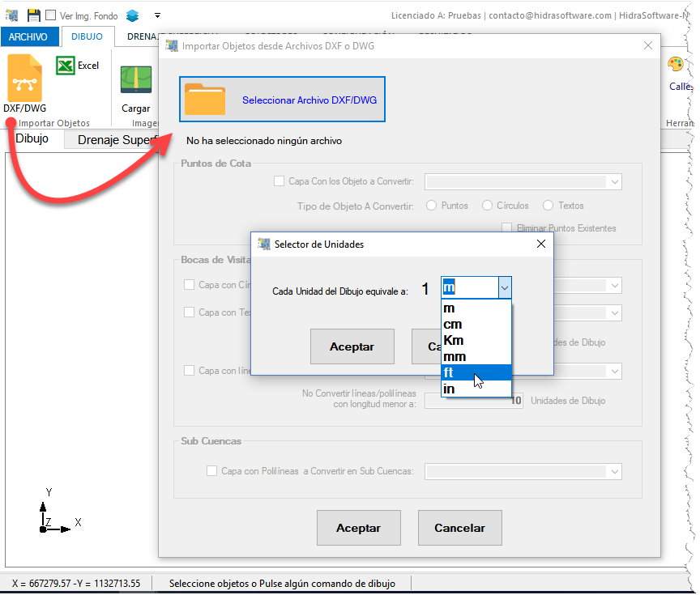
Task: Toggle the Ver Img. Fondo checkbox
Action: 51,15
